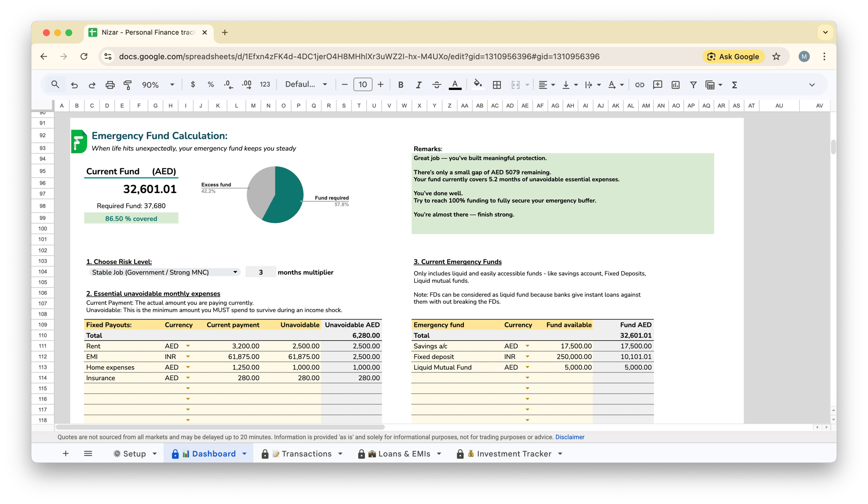
Task: Toggle bold formatting
Action: (401, 85)
